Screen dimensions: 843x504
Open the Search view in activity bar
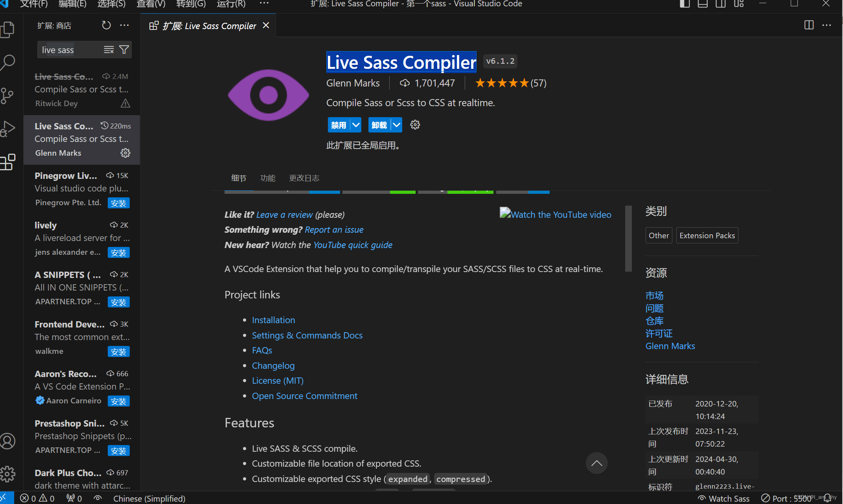point(7,63)
